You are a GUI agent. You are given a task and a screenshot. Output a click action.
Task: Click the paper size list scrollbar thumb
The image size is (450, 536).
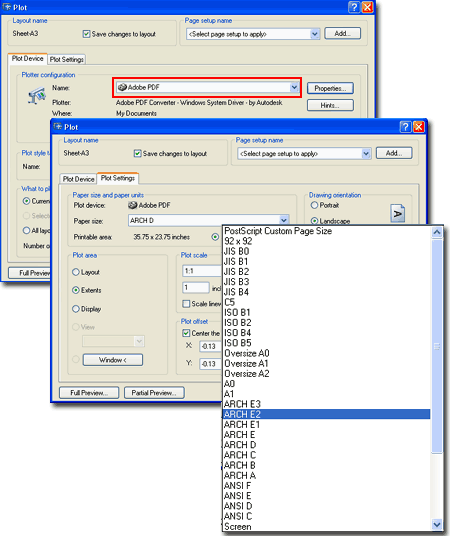(437, 346)
